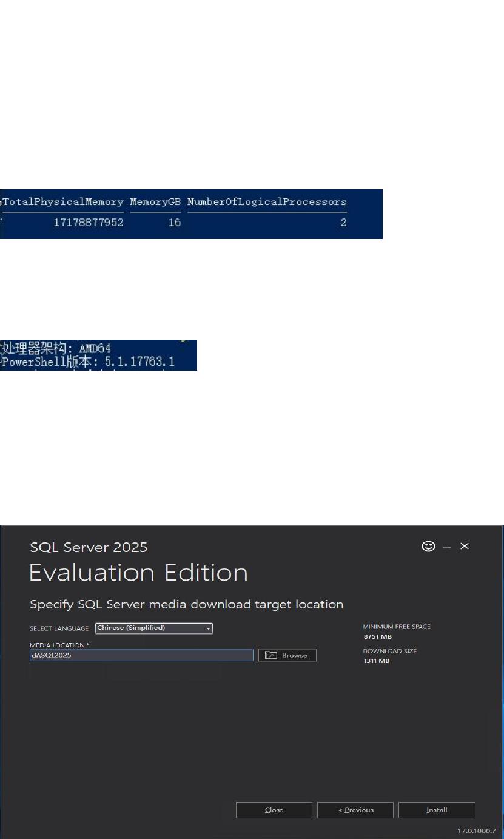Open the Select Language dropdown

pyautogui.click(x=154, y=628)
